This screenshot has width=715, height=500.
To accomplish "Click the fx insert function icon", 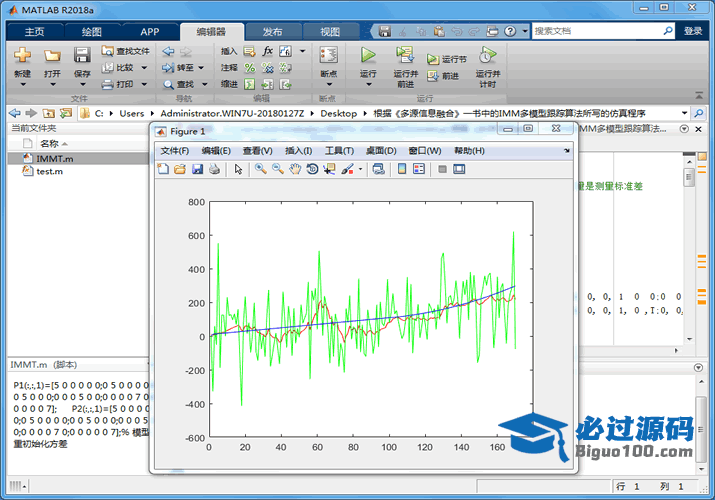I will 268,51.
